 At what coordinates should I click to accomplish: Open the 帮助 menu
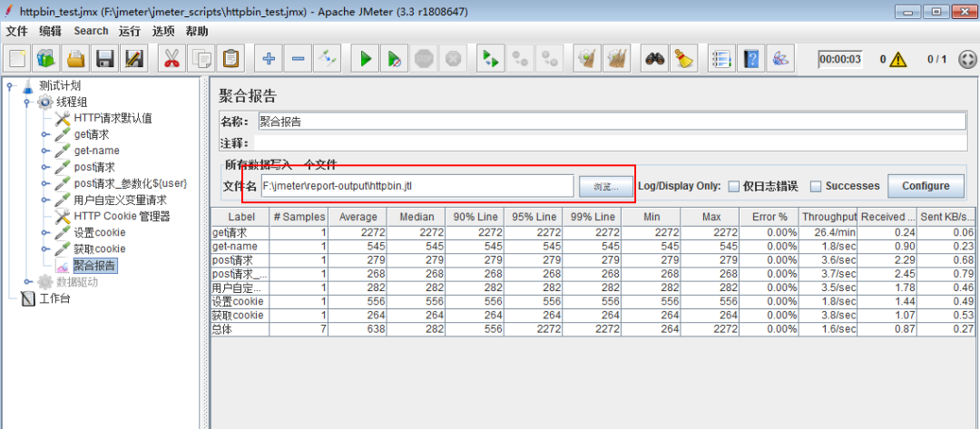(x=197, y=31)
